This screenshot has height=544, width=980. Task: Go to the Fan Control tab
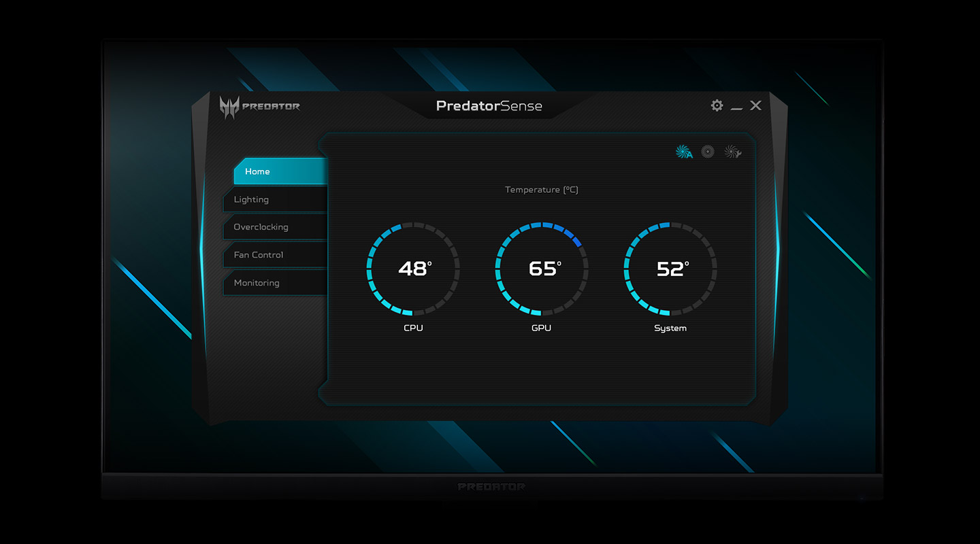[276, 255]
